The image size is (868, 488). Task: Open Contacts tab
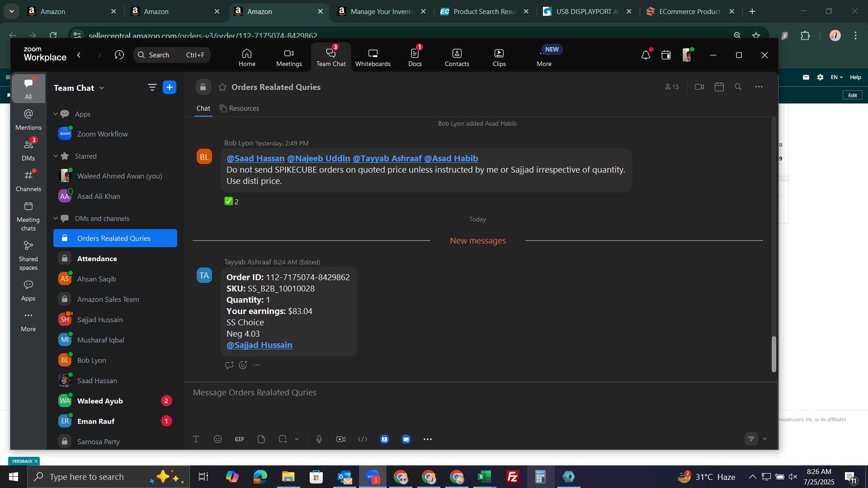click(457, 58)
